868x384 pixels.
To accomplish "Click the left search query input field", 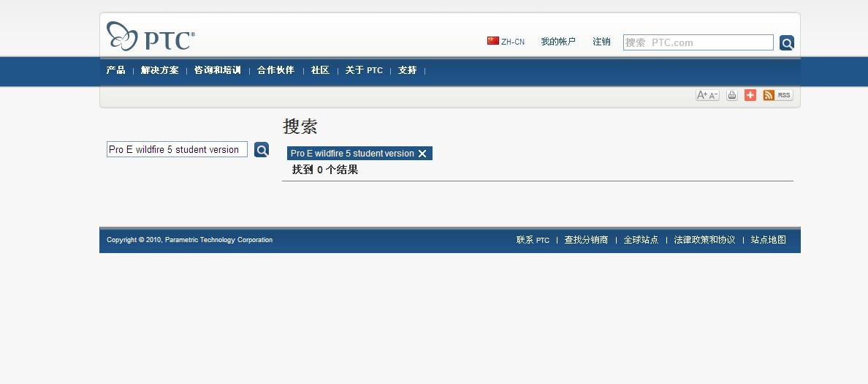I will [x=177, y=150].
